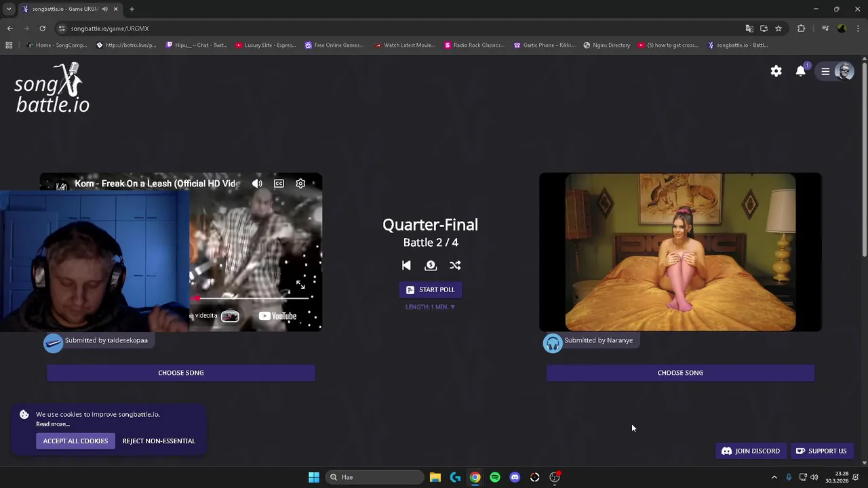Image resolution: width=868 pixels, height=488 pixels.
Task: Go back in browser
Action: [x=9, y=28]
